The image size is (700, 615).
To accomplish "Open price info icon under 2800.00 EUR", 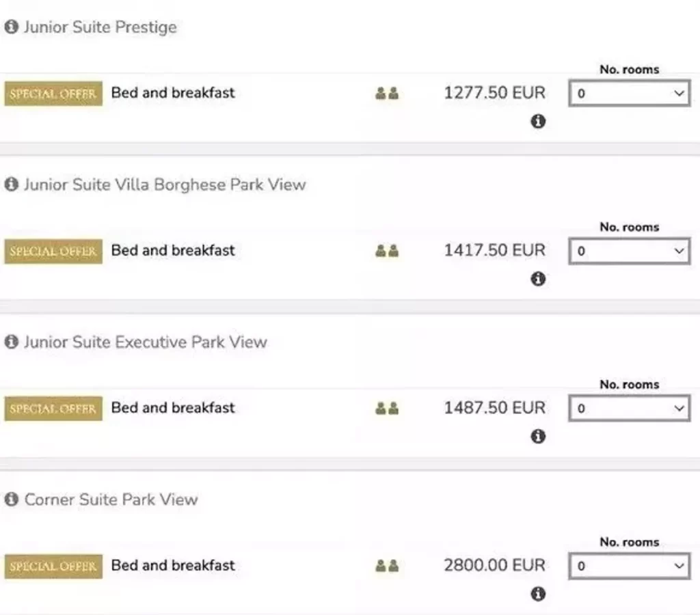I will pyautogui.click(x=538, y=594).
